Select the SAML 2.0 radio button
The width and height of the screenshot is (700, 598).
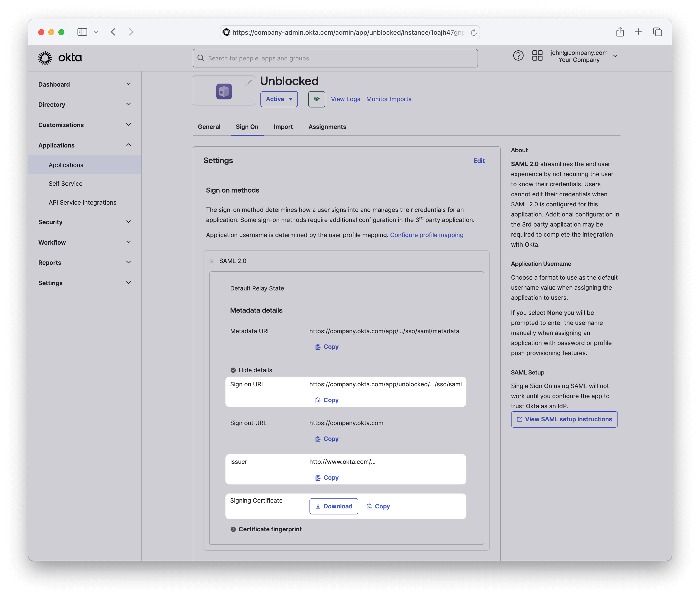coord(212,261)
